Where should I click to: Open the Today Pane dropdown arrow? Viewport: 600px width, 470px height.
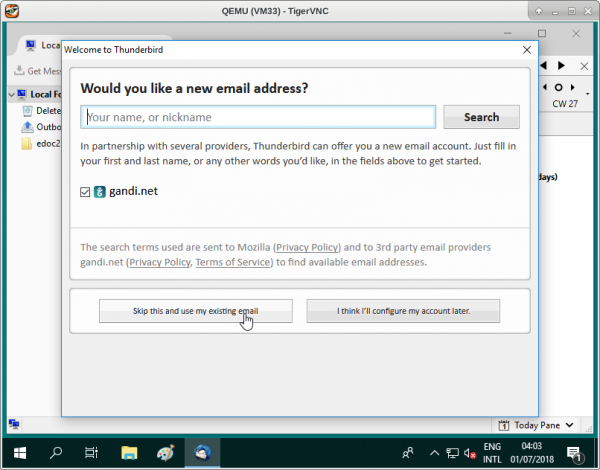569,425
